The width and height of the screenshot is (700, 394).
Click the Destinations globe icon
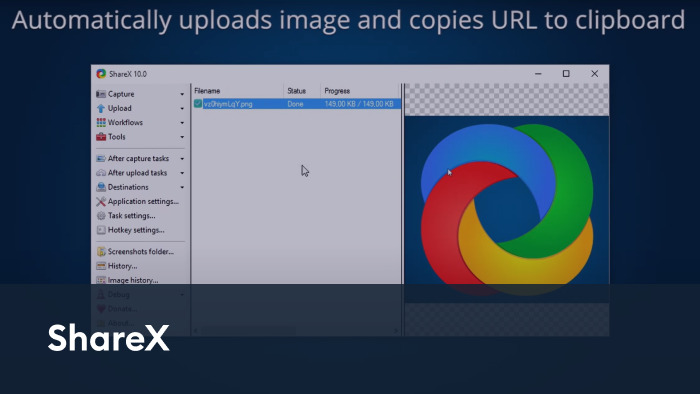click(x=101, y=187)
